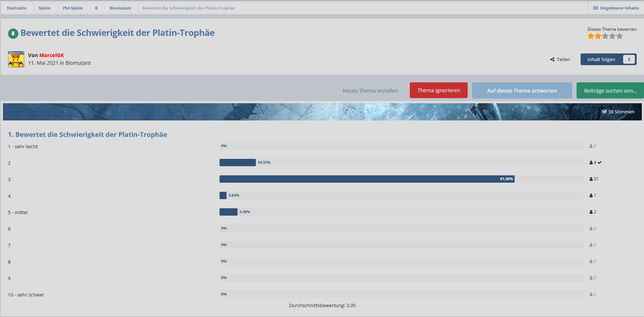
Task: Show voters for option 2
Action: click(593, 163)
